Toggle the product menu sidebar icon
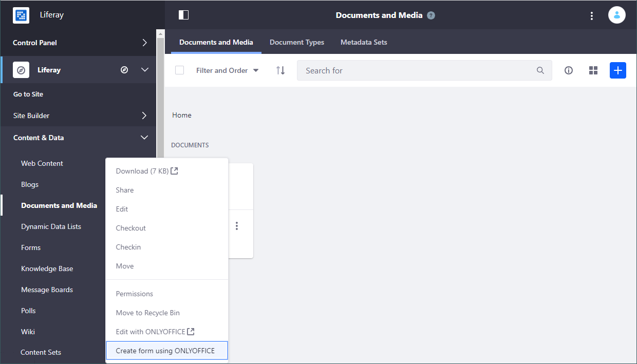Image resolution: width=637 pixels, height=364 pixels. [x=183, y=15]
